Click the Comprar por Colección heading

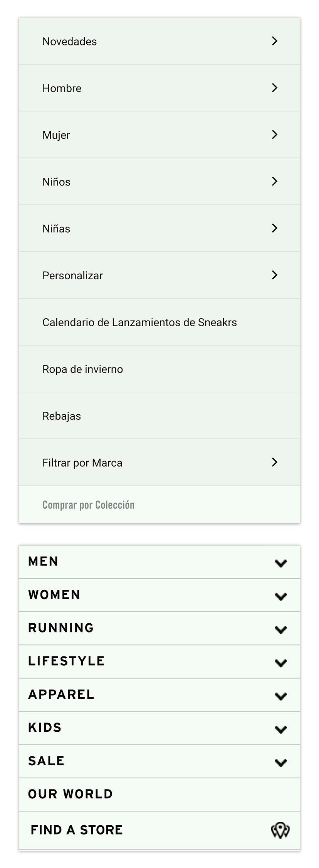point(88,505)
